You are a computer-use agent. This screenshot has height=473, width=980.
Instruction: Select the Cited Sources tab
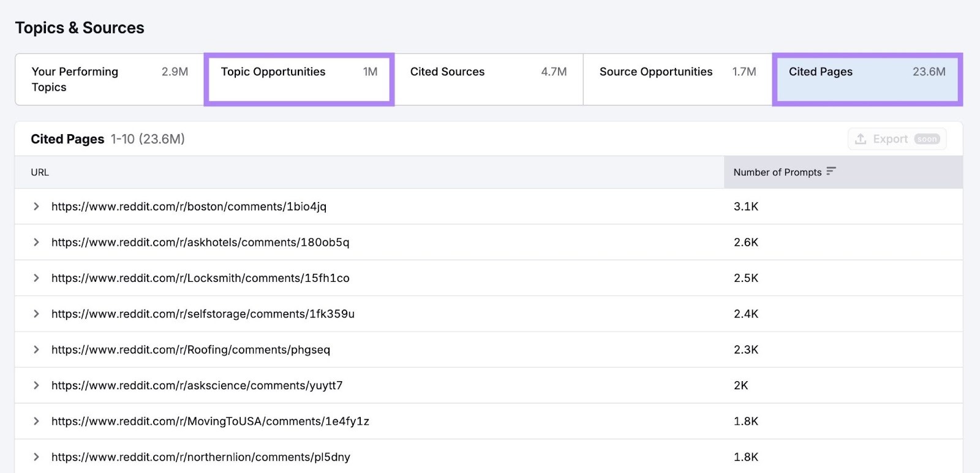point(488,80)
